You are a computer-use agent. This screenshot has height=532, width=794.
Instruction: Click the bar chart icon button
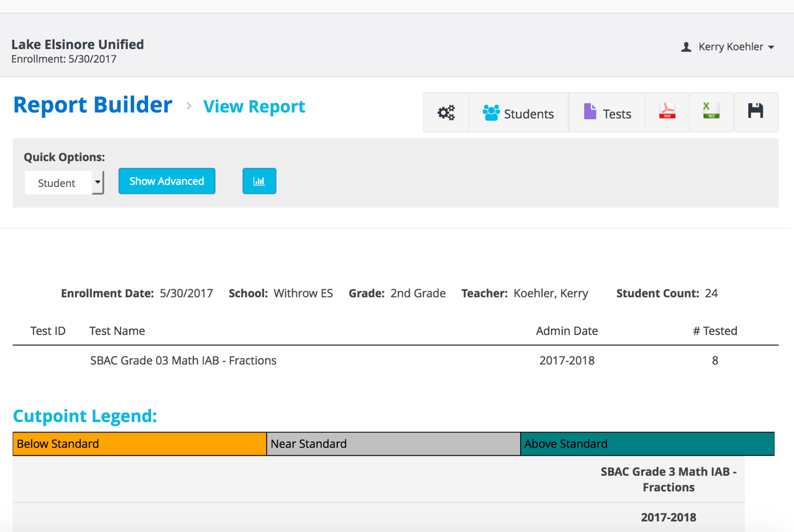point(259,181)
